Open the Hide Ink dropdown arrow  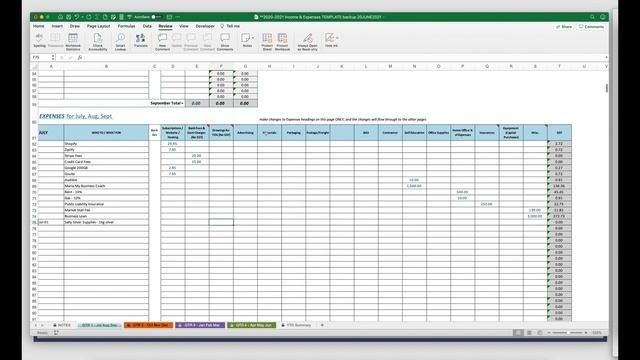point(337,38)
